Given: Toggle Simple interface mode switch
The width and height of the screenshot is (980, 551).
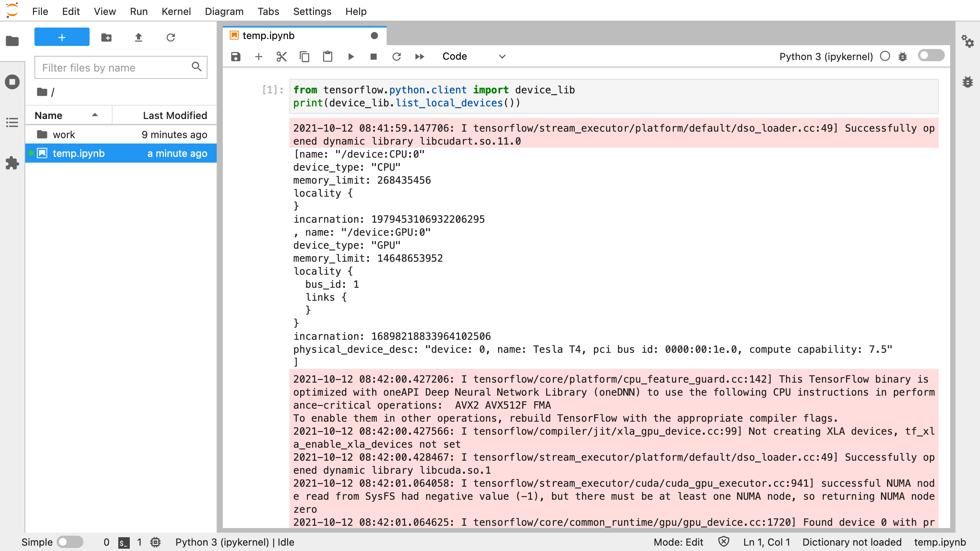Looking at the screenshot, I should (70, 542).
